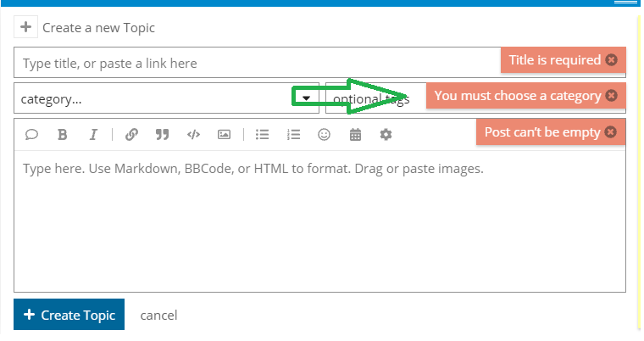Open the gear options menu in toolbar
The image size is (644, 341).
point(386,135)
